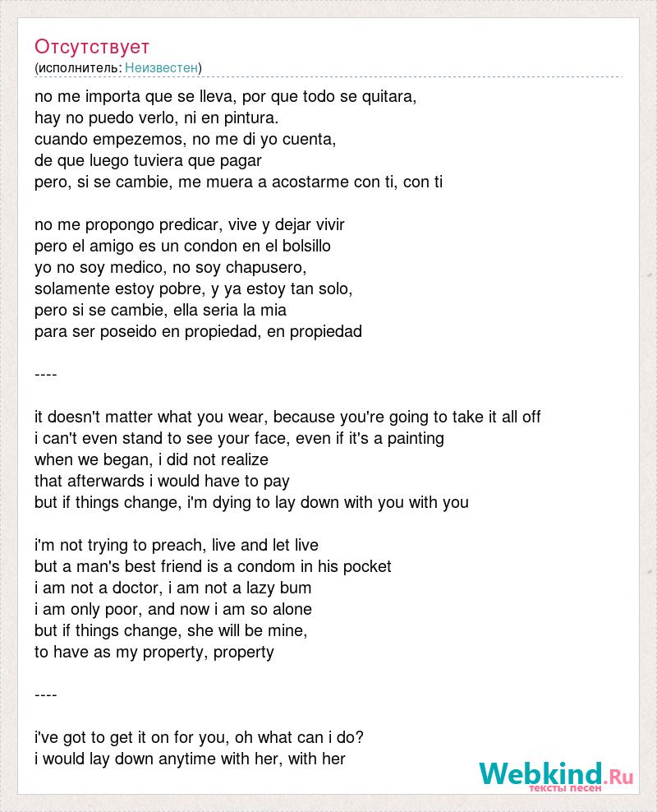Click the line 'cuando empezemos, no me di yo cuenta'
The width and height of the screenshot is (657, 812).
coord(186,139)
